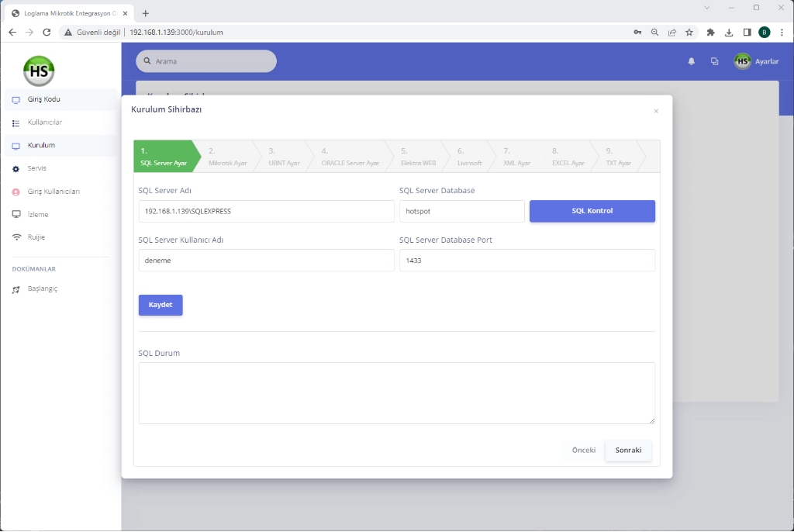The image size is (794, 532).
Task: Click the chat windows icon in header
Action: (714, 61)
